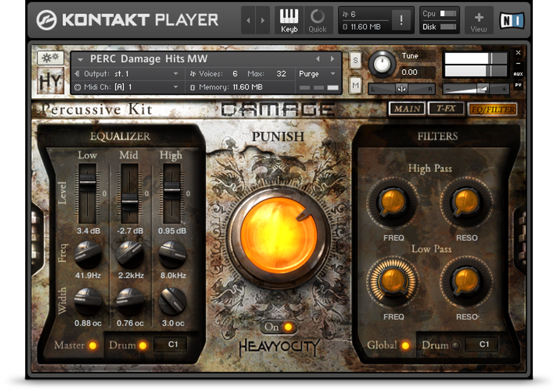The image size is (558, 392).
Task: Toggle the EQ Drum LED
Action: (143, 345)
